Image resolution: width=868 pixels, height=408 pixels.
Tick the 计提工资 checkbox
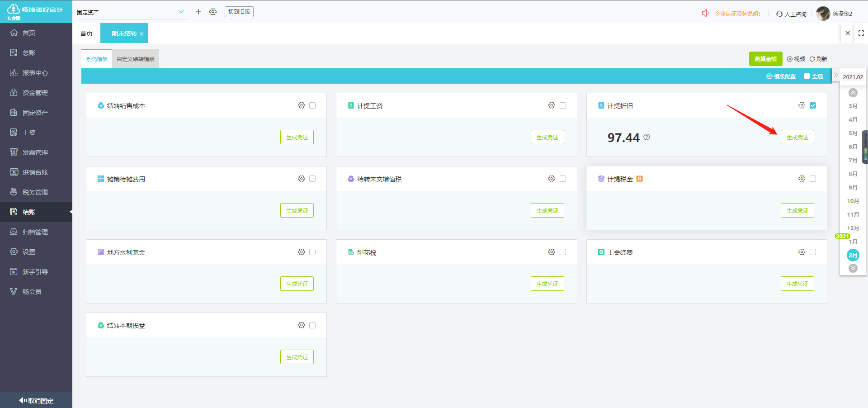click(563, 105)
